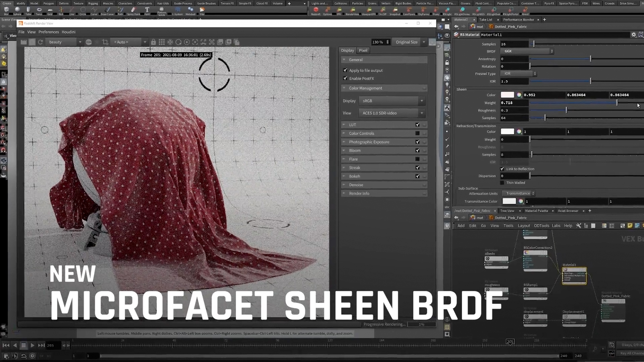Toggle Apply to file output checkbox
644x362 pixels.
click(345, 70)
